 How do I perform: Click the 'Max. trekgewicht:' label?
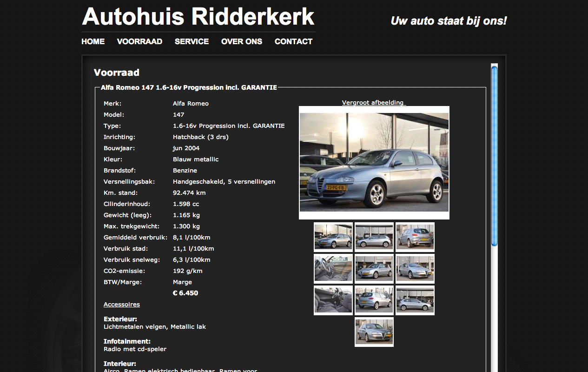(132, 226)
